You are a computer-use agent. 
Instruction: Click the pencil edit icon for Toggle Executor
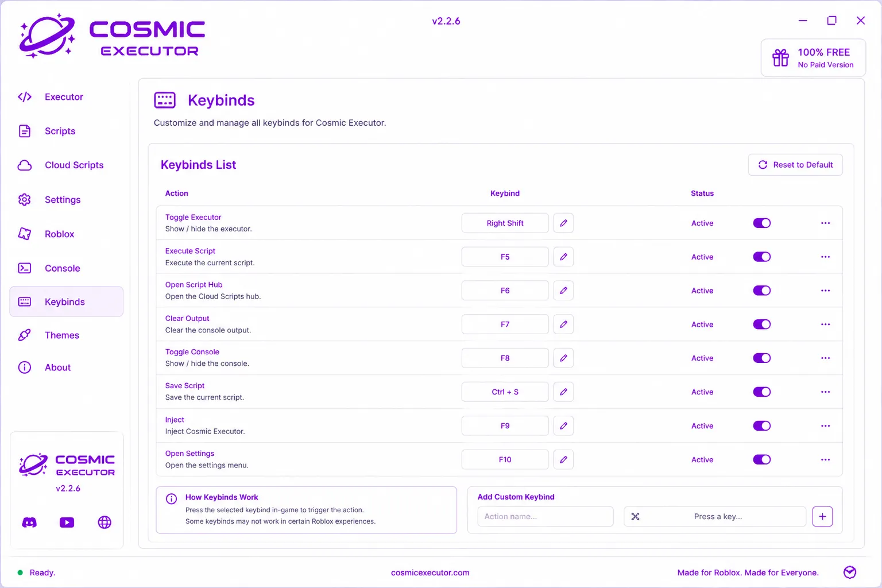click(563, 223)
